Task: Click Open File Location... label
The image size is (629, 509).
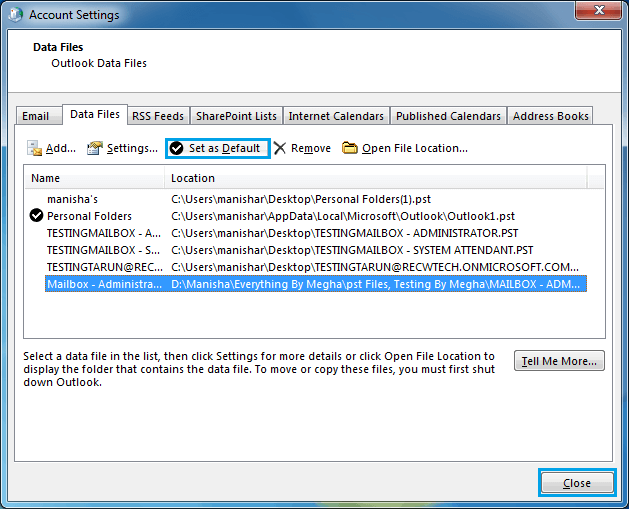Action: click(x=415, y=148)
